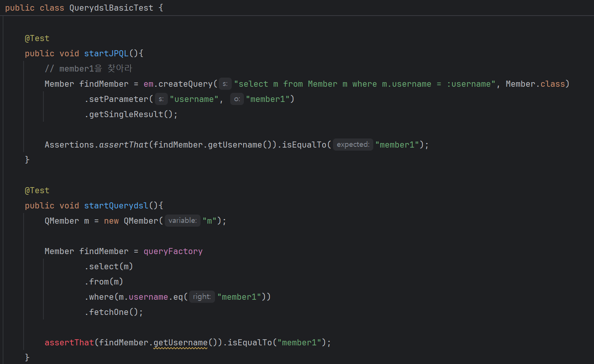Image resolution: width=594 pixels, height=364 pixels.
Task: Click the JPQL select query string
Action: tap(365, 84)
